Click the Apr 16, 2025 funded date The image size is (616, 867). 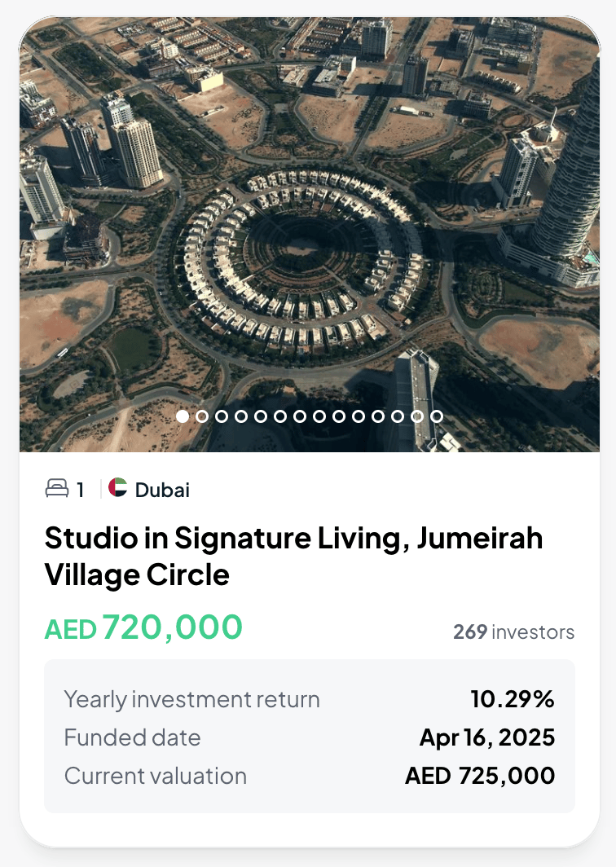[x=487, y=737]
